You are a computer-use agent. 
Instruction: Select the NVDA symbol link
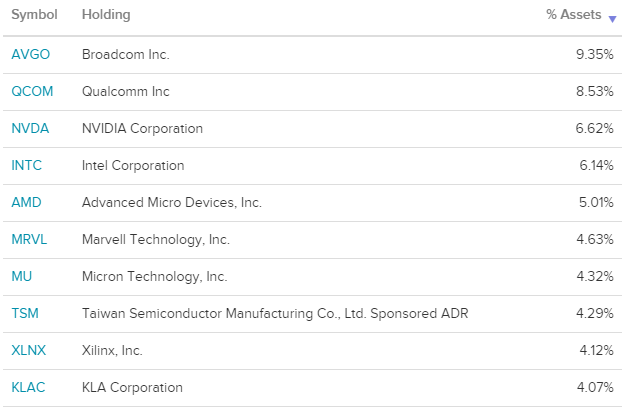tap(30, 128)
